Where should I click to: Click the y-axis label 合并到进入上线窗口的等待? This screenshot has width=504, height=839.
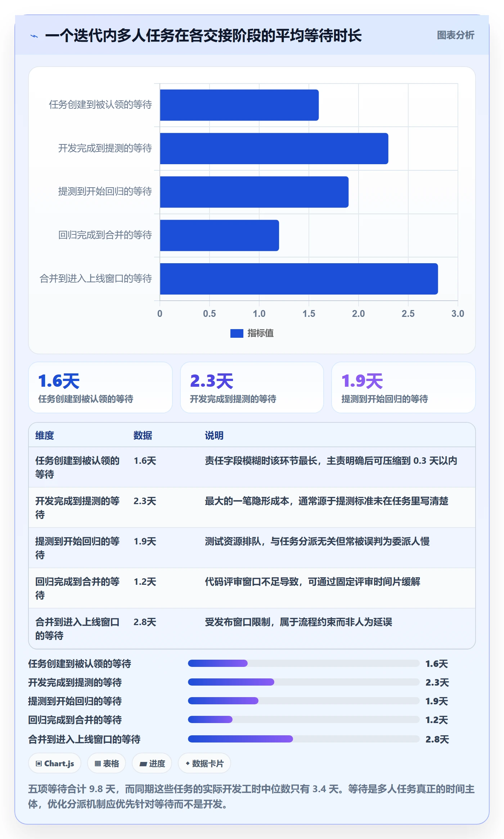pos(96,279)
